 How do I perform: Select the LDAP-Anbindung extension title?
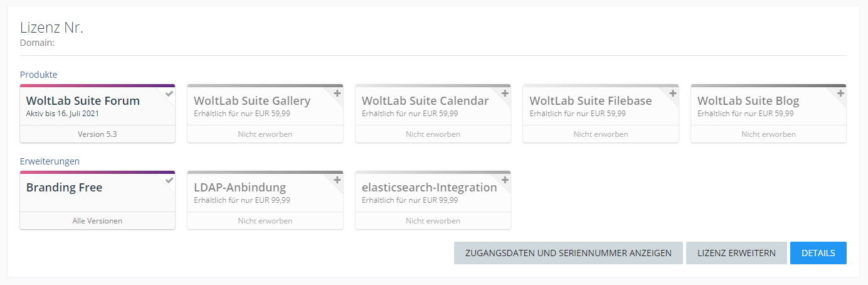240,188
